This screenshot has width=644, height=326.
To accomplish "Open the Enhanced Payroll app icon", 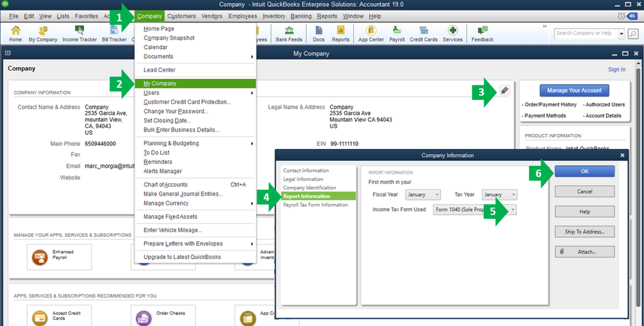I will [x=40, y=258].
